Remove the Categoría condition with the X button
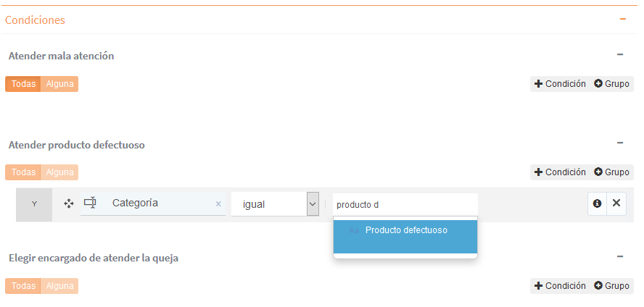644x307 pixels. point(616,203)
